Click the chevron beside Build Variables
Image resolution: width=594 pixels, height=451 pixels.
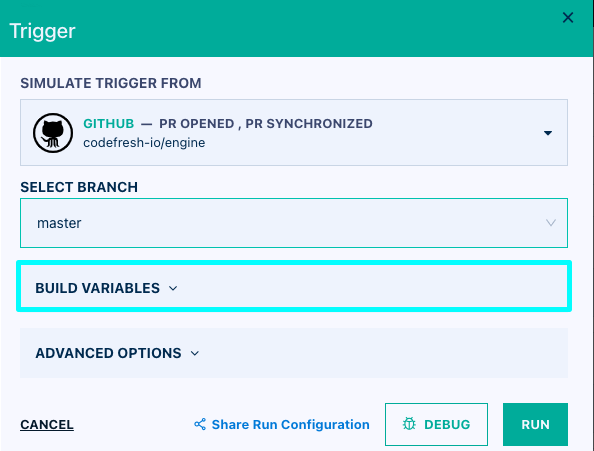click(173, 289)
